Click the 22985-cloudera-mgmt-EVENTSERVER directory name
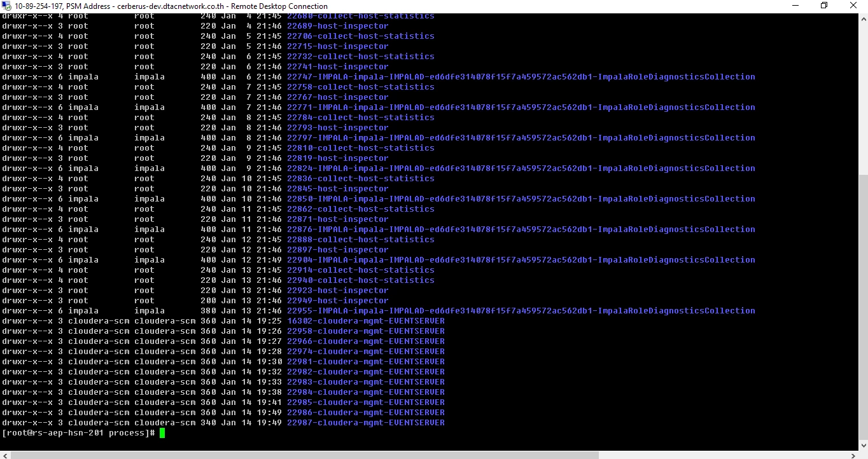 click(x=366, y=402)
